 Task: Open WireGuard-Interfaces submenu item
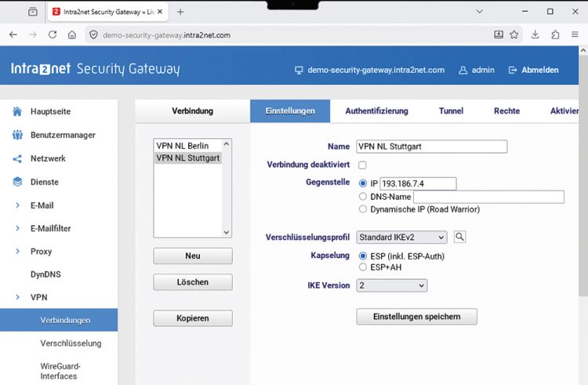60,371
